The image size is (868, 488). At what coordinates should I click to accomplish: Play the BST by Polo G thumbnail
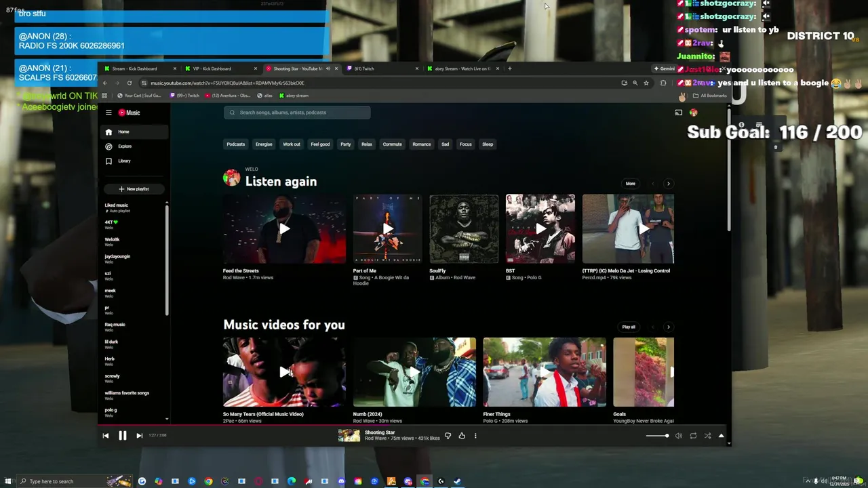[x=540, y=229]
